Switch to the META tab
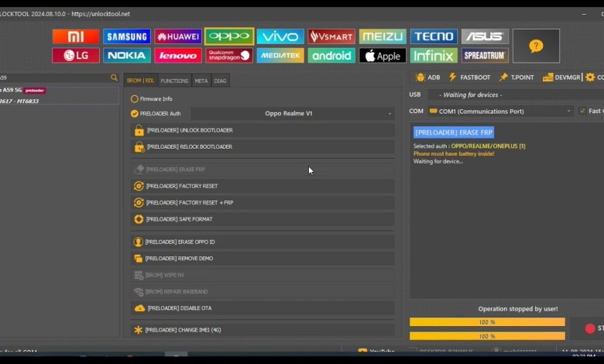The image size is (604, 364). 201,81
